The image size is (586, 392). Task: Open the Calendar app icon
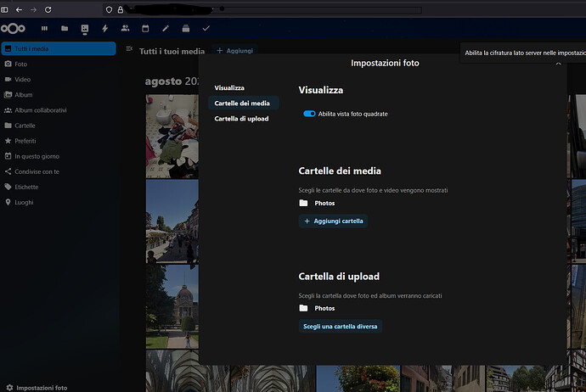(x=145, y=29)
